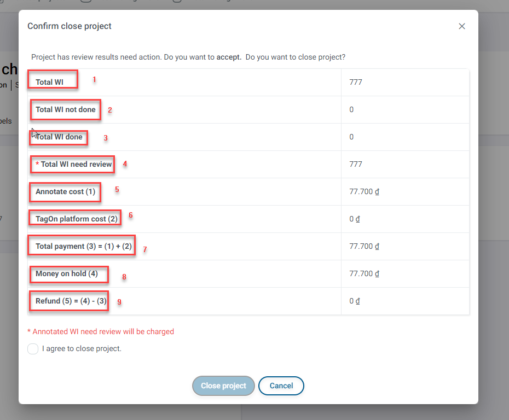The image size is (509, 420).
Task: Click the Annotate cost value 77.700 đ
Action: [x=365, y=192]
